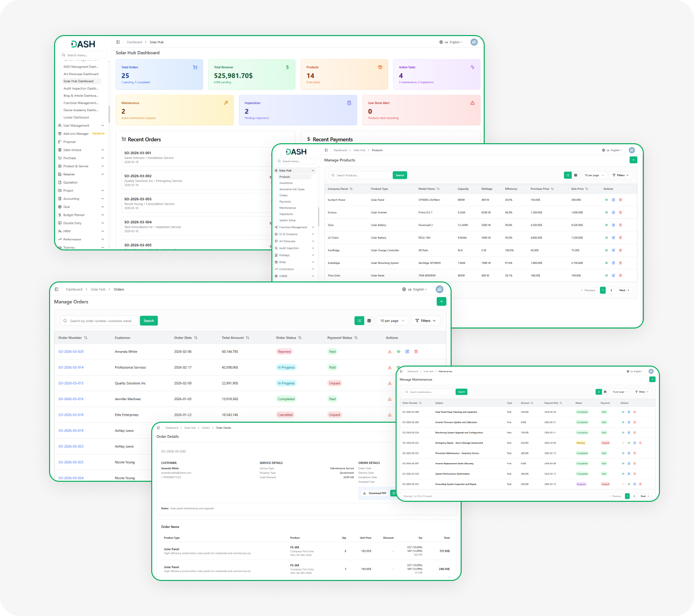The height and width of the screenshot is (616, 694).
Task: Open user avatar in Products window header
Action: pos(632,150)
